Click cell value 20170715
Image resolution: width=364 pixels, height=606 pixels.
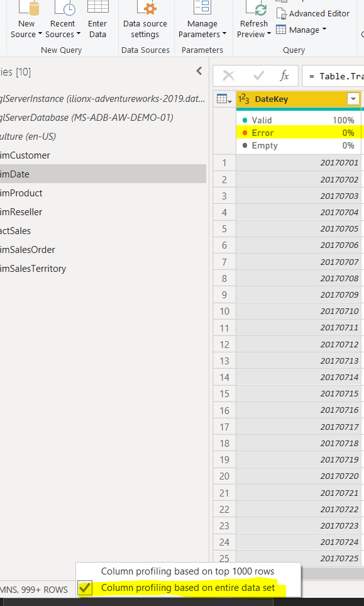tap(299, 393)
